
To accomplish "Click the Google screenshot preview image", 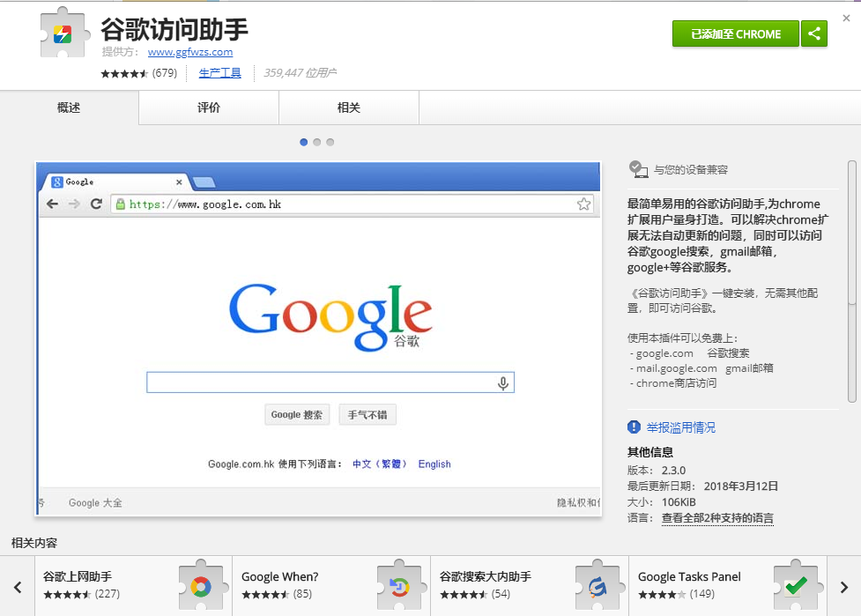I will [x=318, y=339].
